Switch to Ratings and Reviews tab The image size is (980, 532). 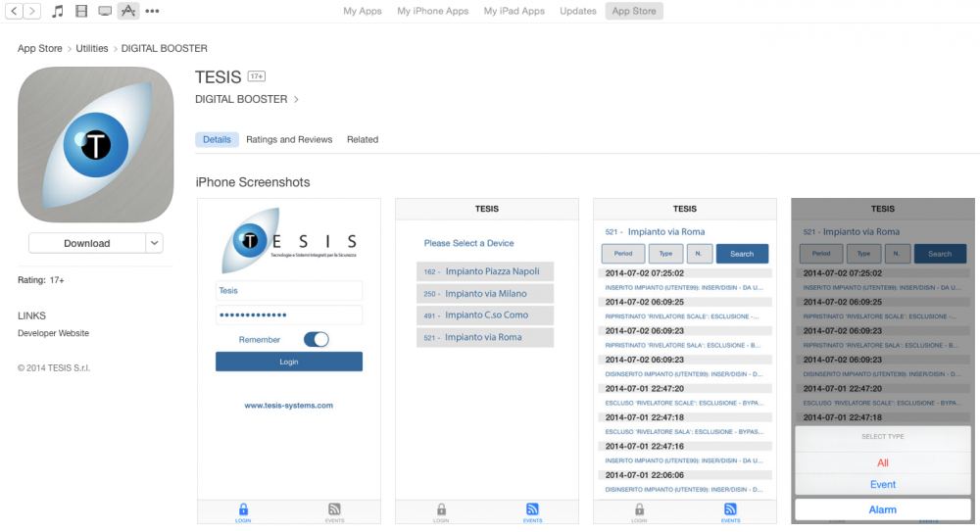click(x=289, y=139)
